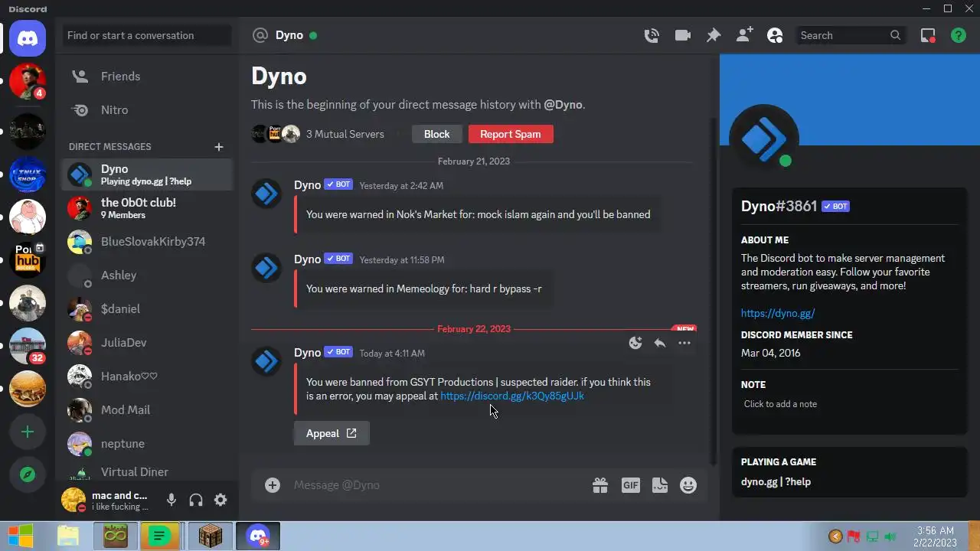Create a new DM with plus icon
980x551 pixels.
coord(218,146)
